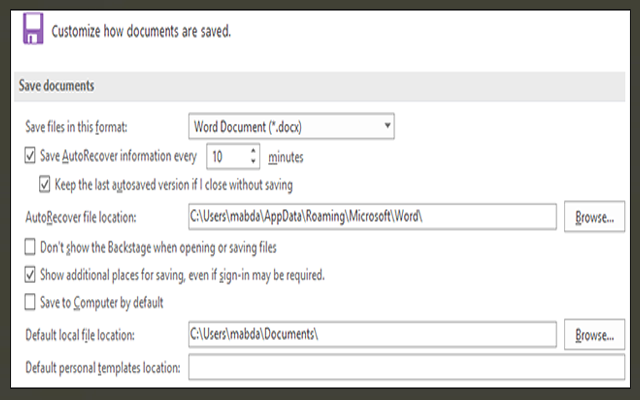This screenshot has width=640, height=400.
Task: Click the purple floppy disk save icon
Action: point(34,30)
